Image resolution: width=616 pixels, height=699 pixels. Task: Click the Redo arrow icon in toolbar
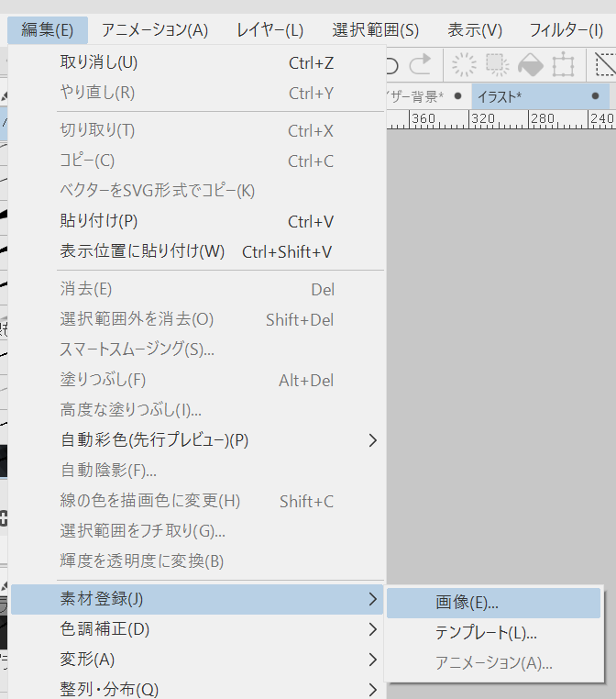(x=420, y=65)
